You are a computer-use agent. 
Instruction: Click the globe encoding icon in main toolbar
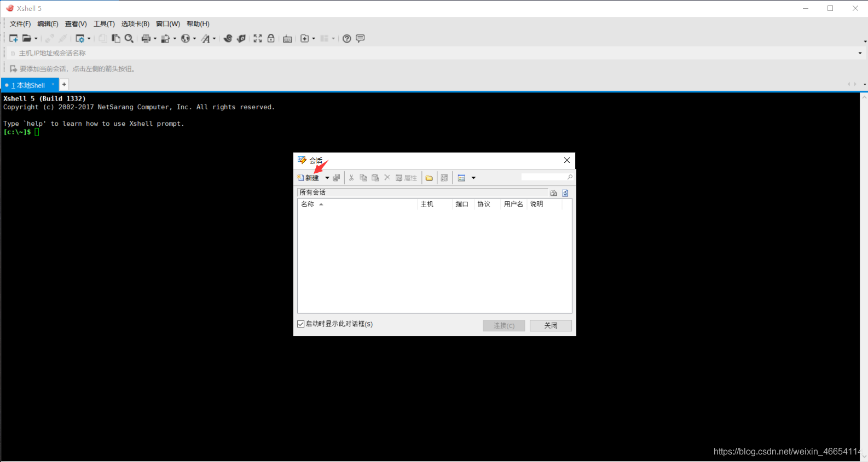click(186, 38)
